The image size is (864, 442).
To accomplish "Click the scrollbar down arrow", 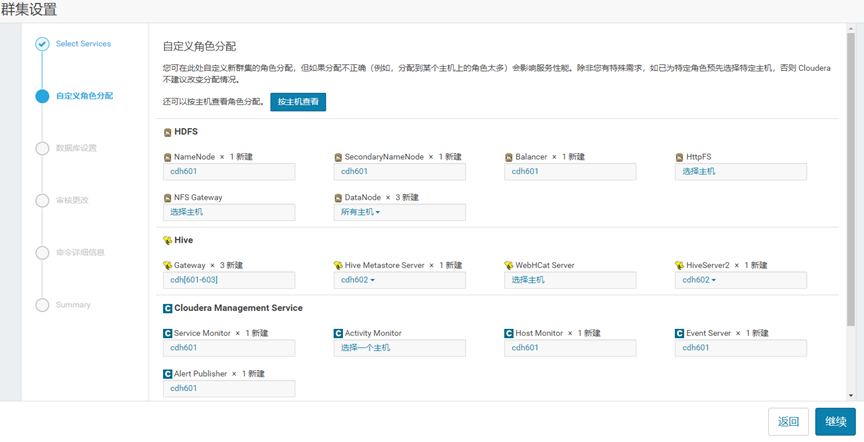I will click(x=851, y=395).
